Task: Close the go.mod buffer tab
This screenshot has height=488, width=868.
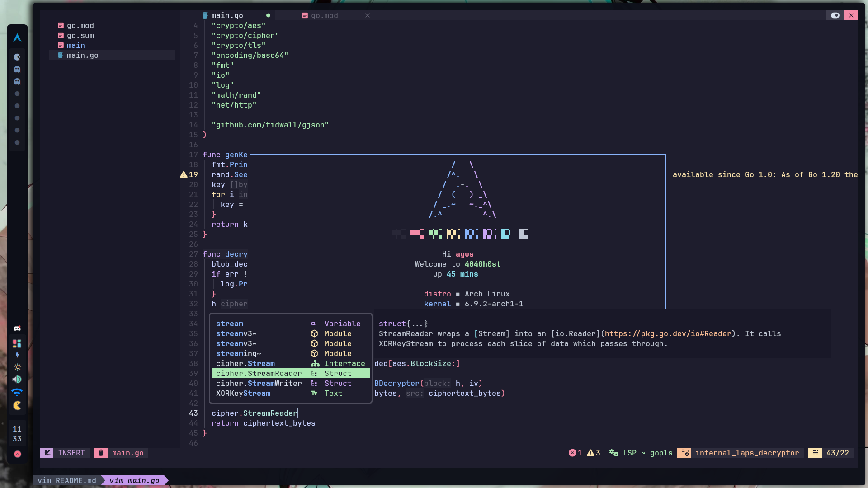Action: [x=368, y=15]
